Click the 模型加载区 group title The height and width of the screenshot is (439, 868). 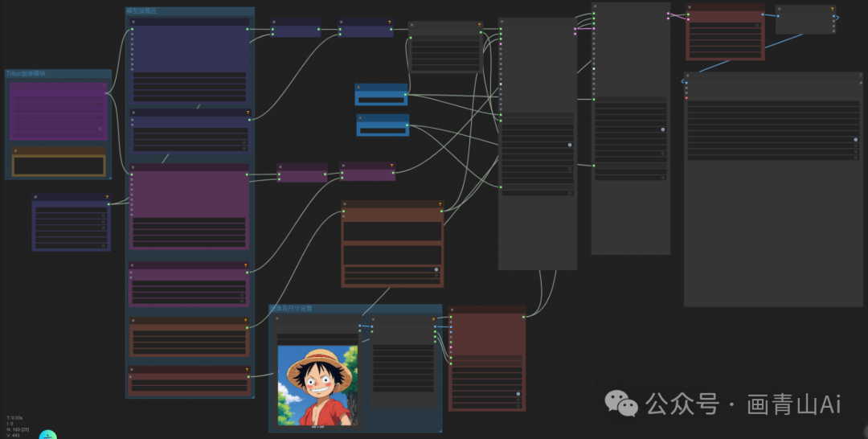point(141,11)
